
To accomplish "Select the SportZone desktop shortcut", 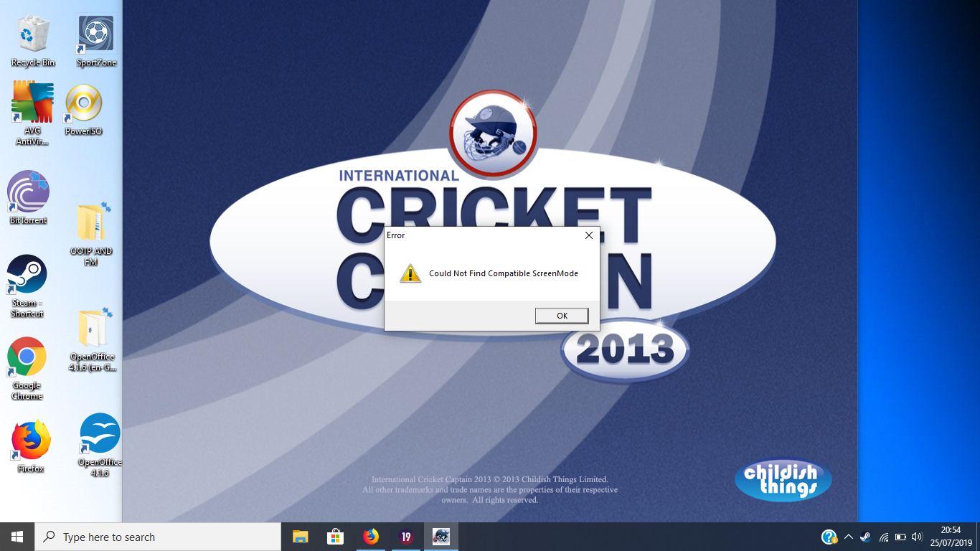I will 96,42.
